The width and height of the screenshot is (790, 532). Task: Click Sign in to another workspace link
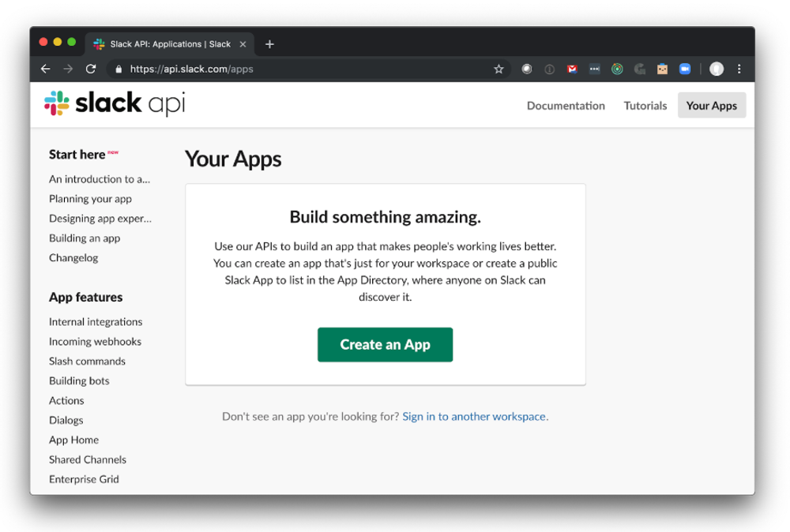[473, 416]
